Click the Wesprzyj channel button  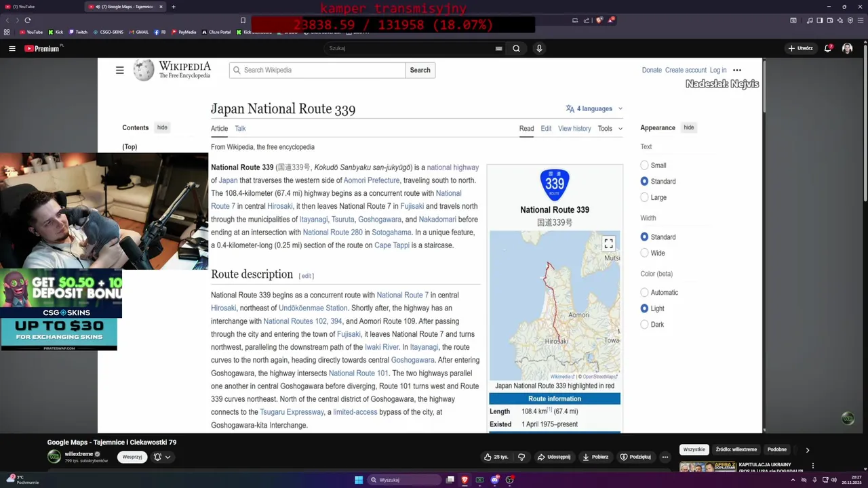[x=132, y=457]
